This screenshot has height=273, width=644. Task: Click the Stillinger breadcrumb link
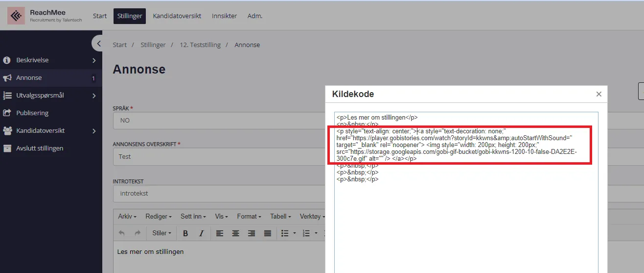153,45
